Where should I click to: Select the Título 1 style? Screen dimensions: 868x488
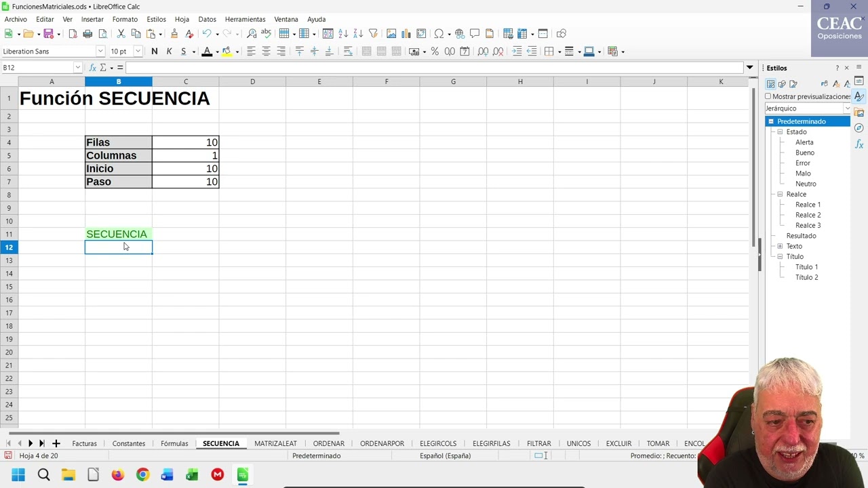click(806, 267)
